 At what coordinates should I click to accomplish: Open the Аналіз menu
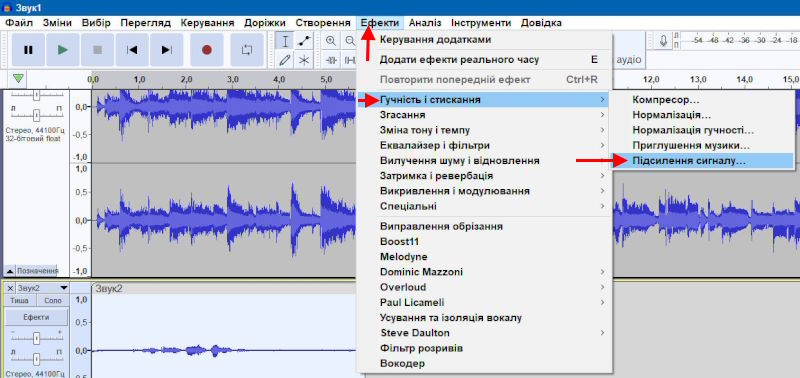click(x=425, y=23)
